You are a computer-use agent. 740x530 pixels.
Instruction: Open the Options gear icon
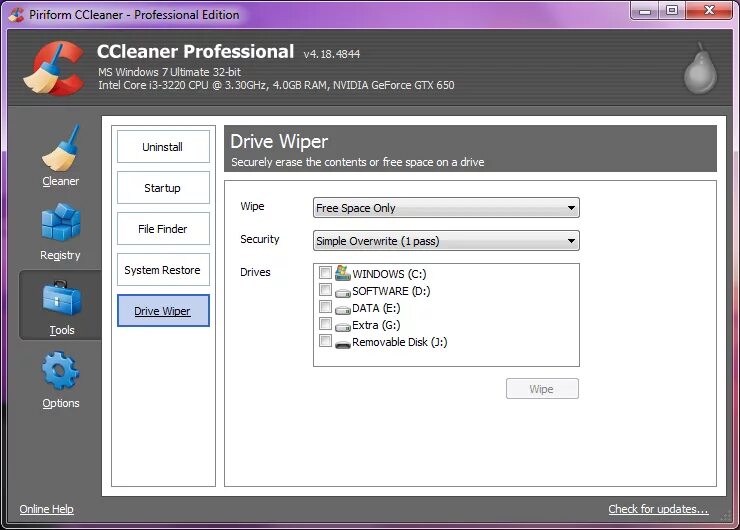(x=60, y=370)
